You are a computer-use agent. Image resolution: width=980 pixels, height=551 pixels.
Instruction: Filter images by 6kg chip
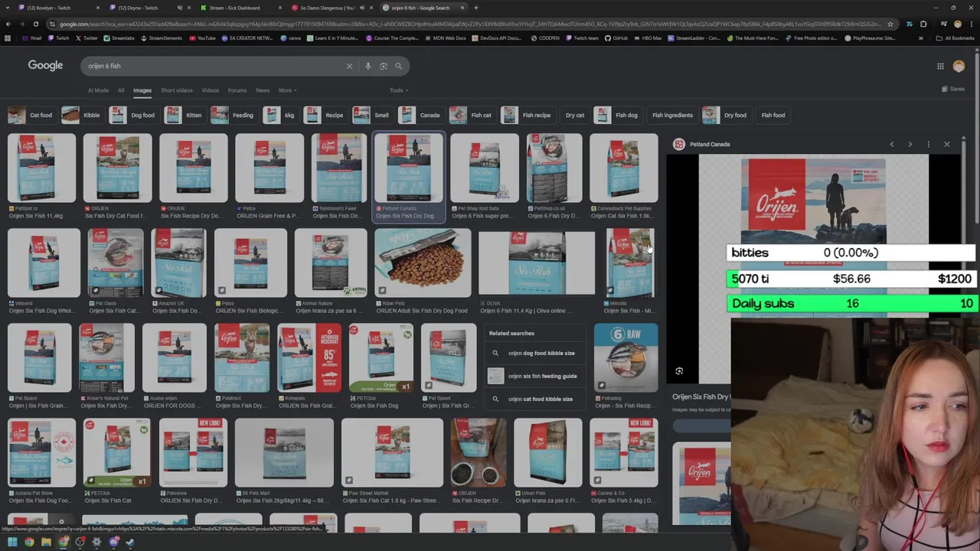[280, 116]
